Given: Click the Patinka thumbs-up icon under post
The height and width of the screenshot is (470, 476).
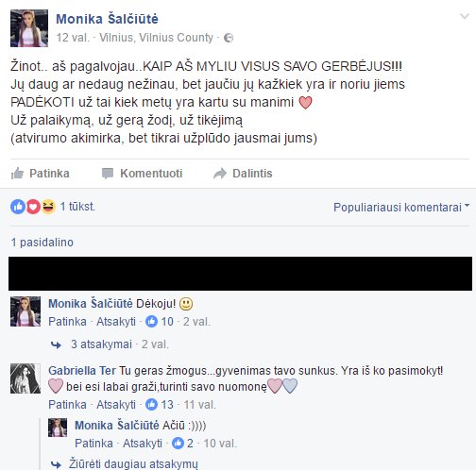Looking at the screenshot, I should pos(17,174).
